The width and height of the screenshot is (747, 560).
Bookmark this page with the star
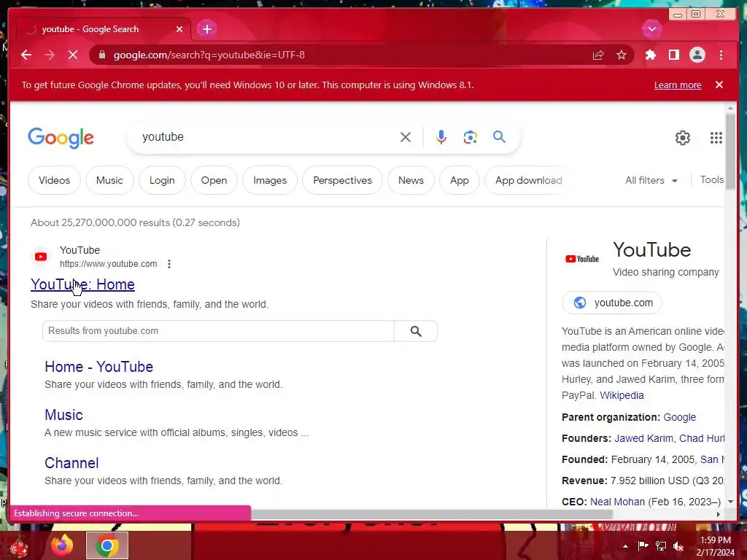(622, 55)
